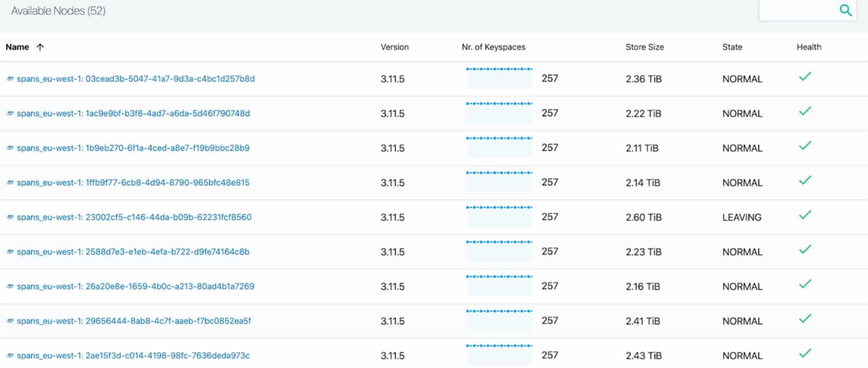
Task: Click Cassandra node icon beside 26a20e8e
Action: click(10, 287)
